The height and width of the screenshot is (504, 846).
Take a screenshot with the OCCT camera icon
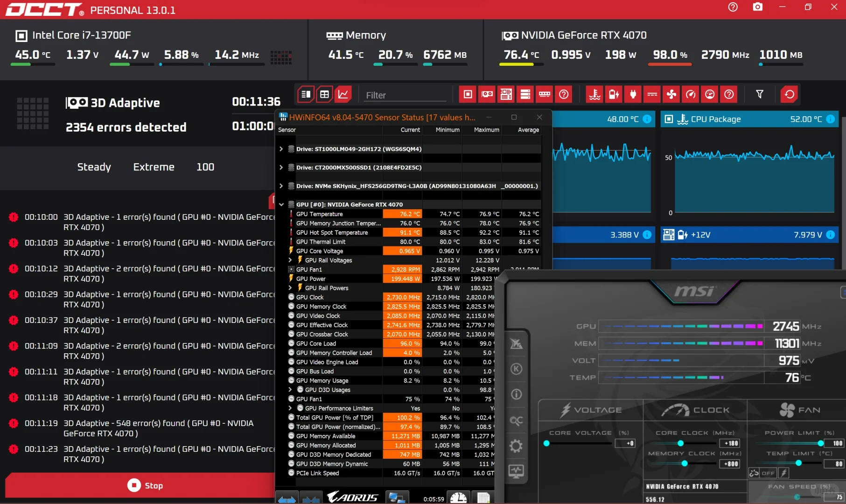[758, 7]
